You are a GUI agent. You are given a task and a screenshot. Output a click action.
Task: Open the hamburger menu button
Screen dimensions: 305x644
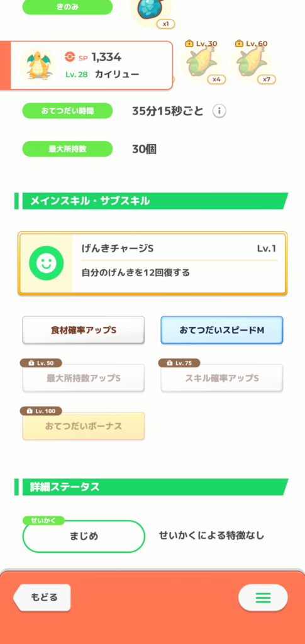[263, 597]
